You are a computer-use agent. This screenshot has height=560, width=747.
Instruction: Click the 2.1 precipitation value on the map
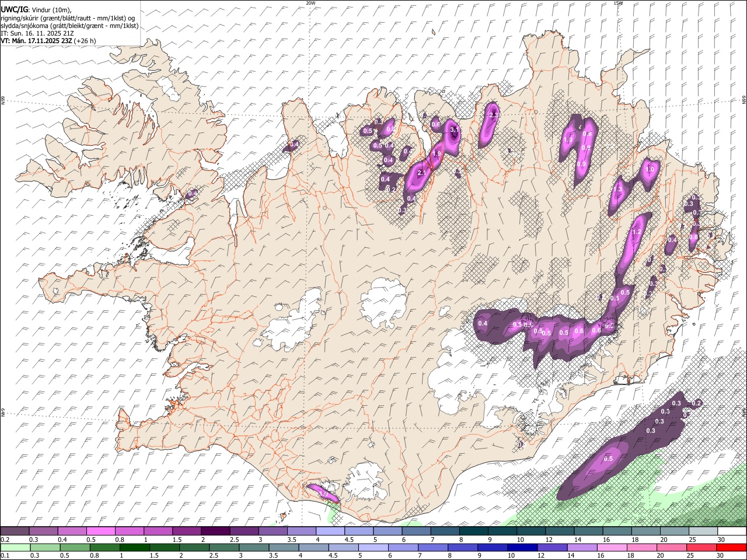coord(423,173)
